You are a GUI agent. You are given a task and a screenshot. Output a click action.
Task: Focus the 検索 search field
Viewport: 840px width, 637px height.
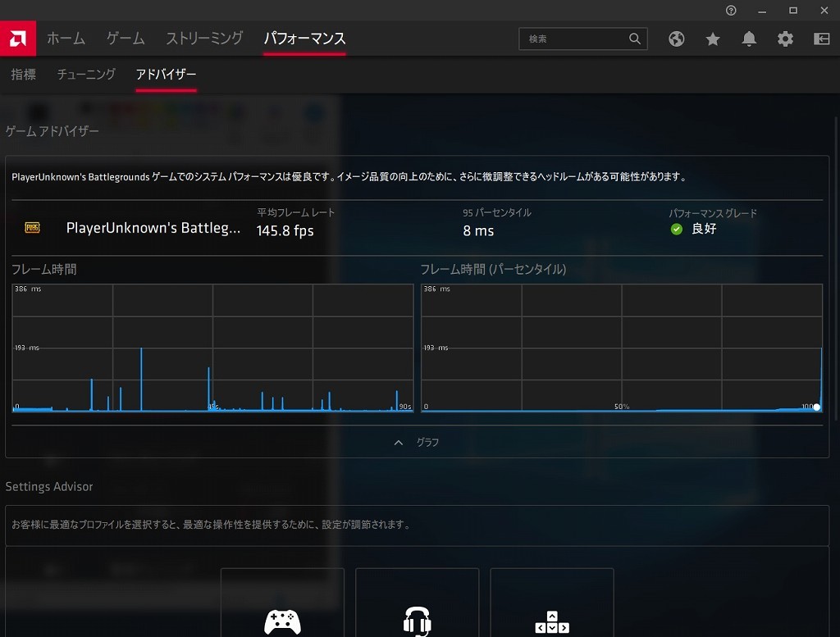(x=583, y=39)
